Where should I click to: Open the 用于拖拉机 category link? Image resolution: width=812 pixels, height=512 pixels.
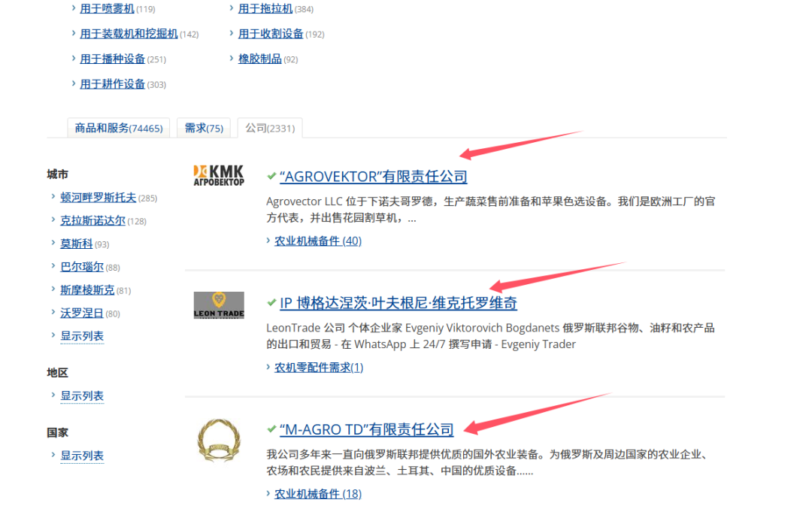[265, 9]
